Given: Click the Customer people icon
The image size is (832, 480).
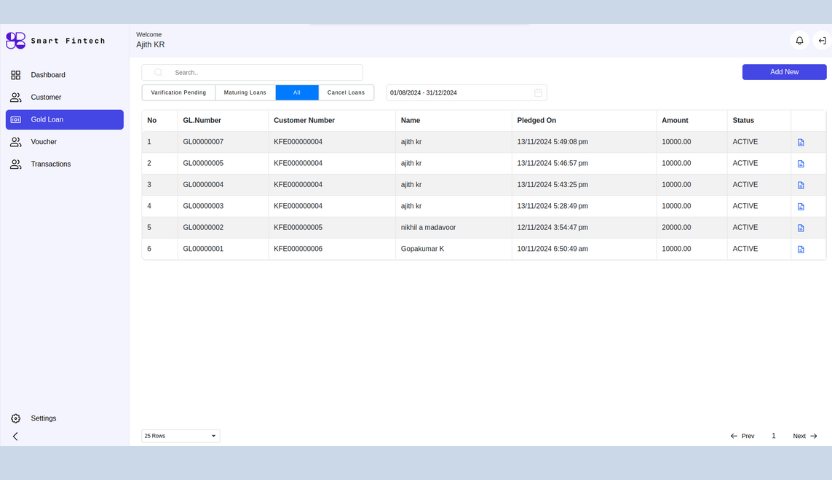Looking at the screenshot, I should pyautogui.click(x=16, y=97).
